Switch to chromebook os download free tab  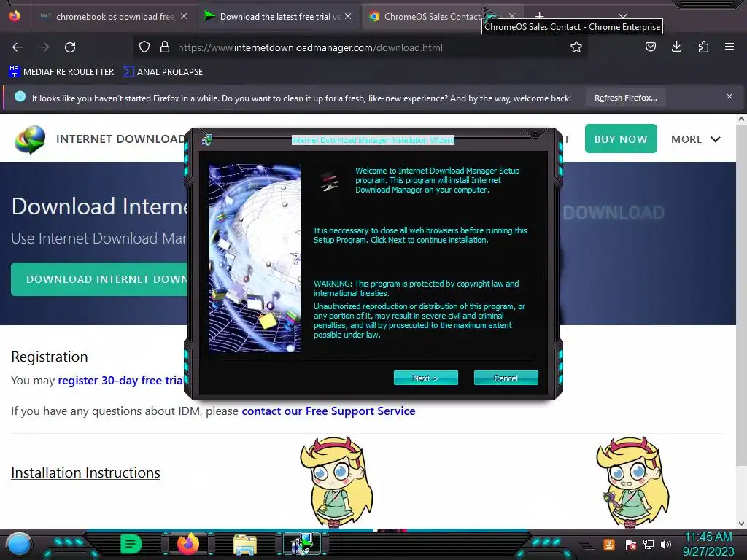coord(115,16)
